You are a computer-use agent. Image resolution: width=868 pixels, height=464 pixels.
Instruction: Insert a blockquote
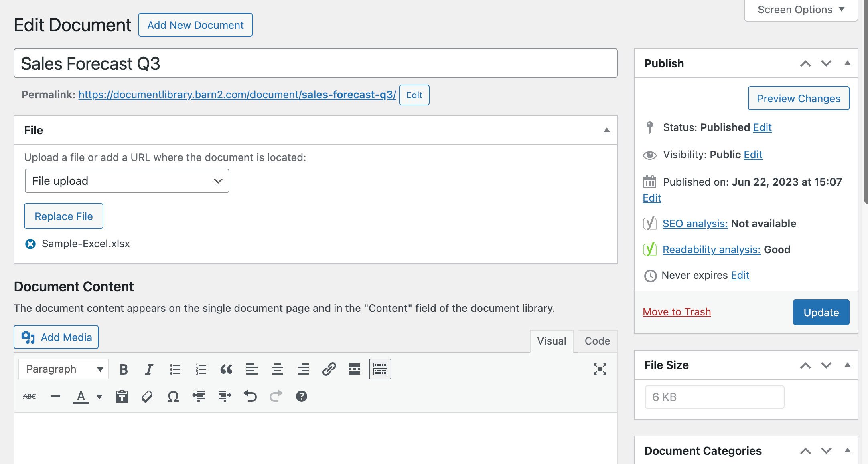tap(226, 369)
